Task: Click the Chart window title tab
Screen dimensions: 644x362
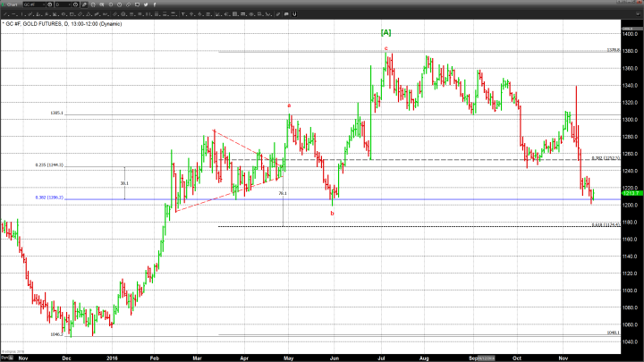Action: (12, 4)
